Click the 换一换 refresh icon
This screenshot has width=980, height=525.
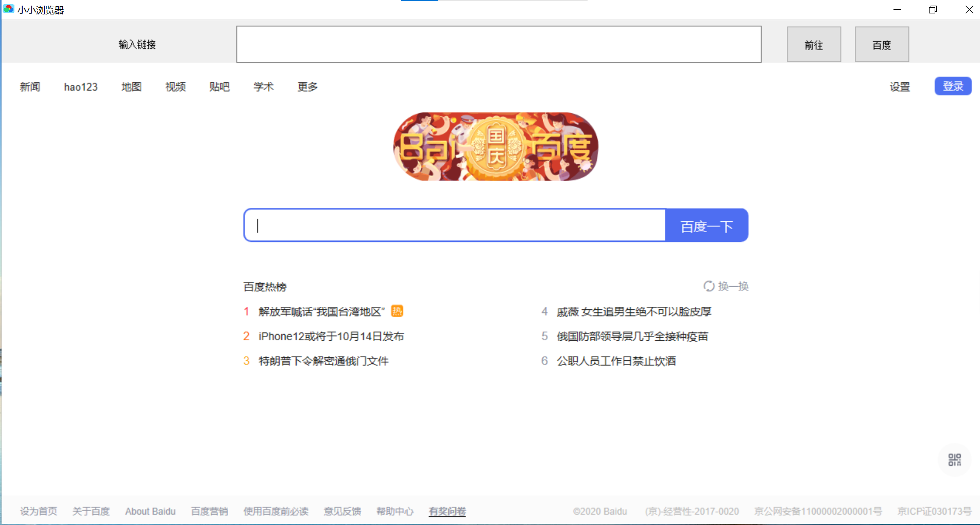[709, 286]
